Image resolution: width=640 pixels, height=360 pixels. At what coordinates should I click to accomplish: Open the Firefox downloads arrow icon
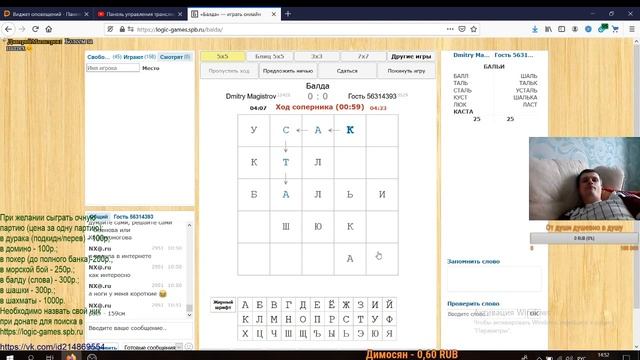click(535, 29)
